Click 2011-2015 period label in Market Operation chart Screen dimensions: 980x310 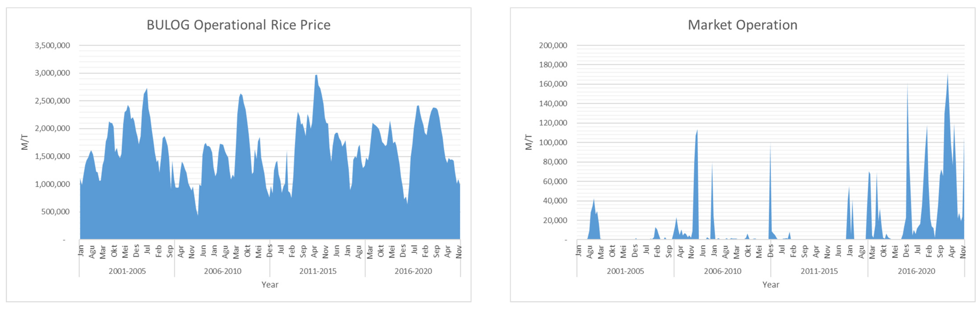(x=819, y=271)
